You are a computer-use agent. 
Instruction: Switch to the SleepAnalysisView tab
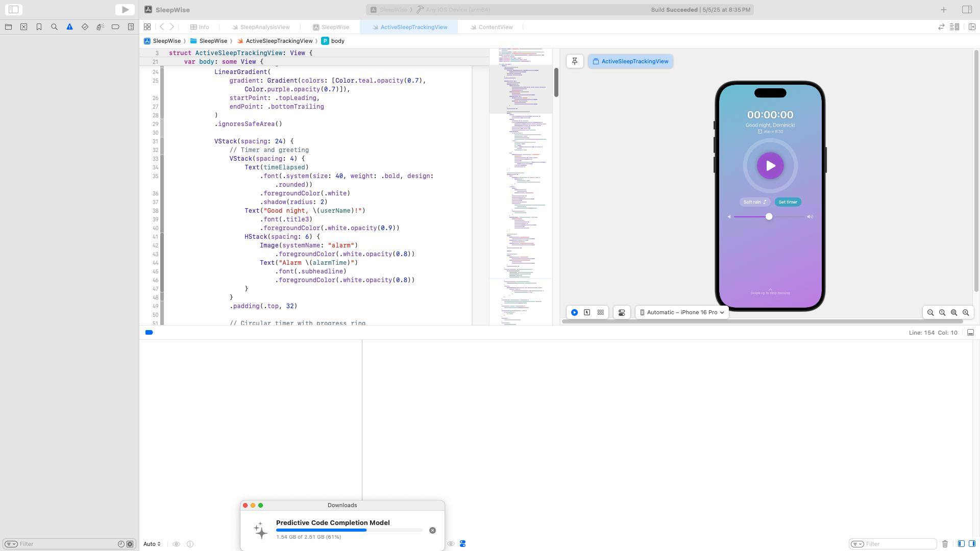tap(260, 27)
